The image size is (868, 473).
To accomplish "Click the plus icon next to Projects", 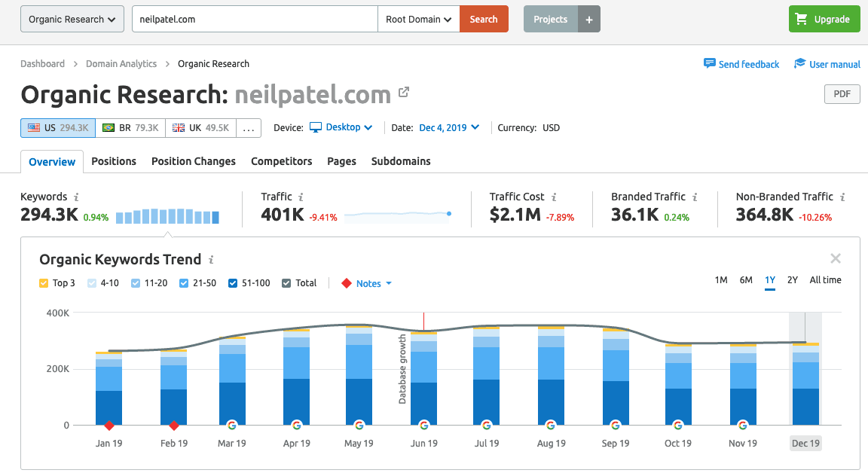I will 589,20.
